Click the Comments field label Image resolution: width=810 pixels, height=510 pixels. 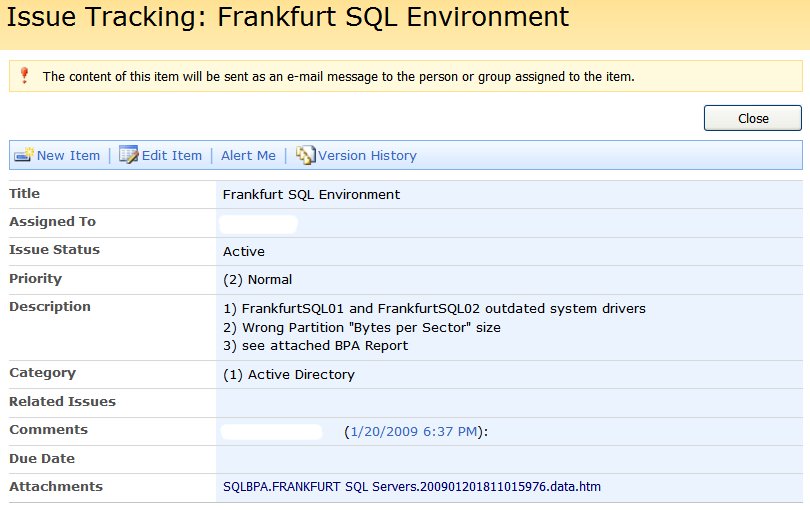(49, 430)
